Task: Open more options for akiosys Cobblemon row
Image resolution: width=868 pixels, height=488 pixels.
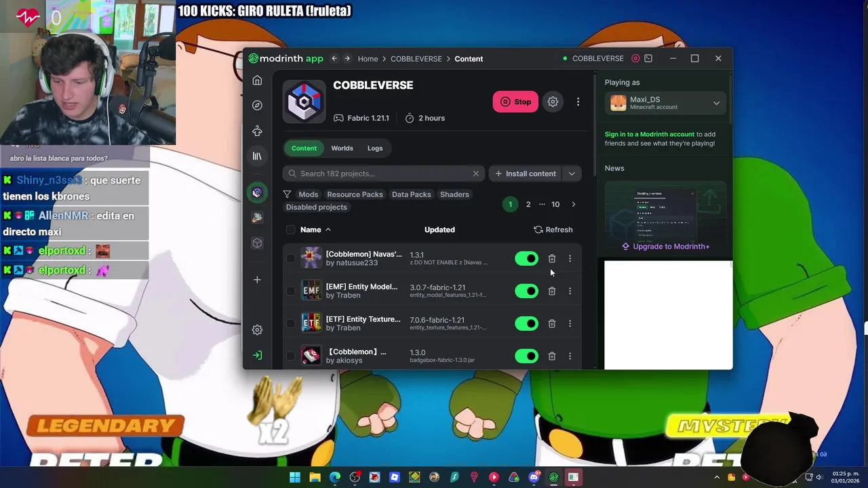Action: pyautogui.click(x=570, y=356)
